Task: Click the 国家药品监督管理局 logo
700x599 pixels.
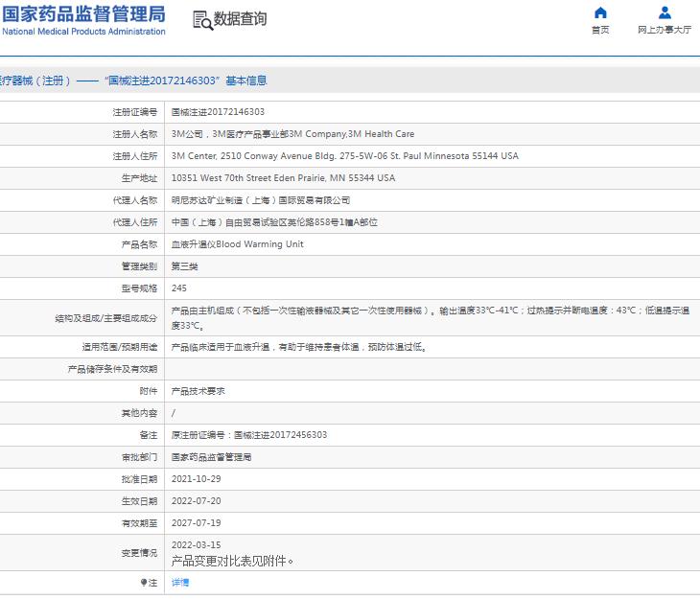Action: (x=82, y=13)
